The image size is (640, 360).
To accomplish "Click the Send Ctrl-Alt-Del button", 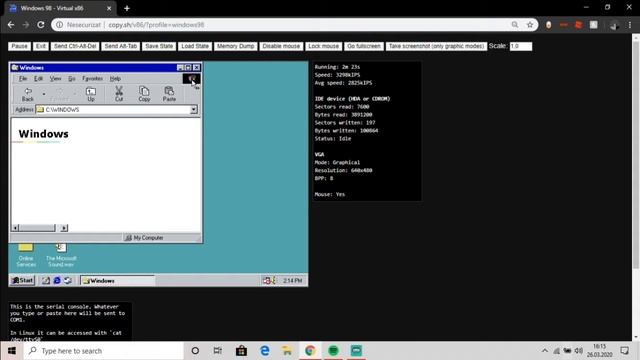I will click(x=75, y=46).
